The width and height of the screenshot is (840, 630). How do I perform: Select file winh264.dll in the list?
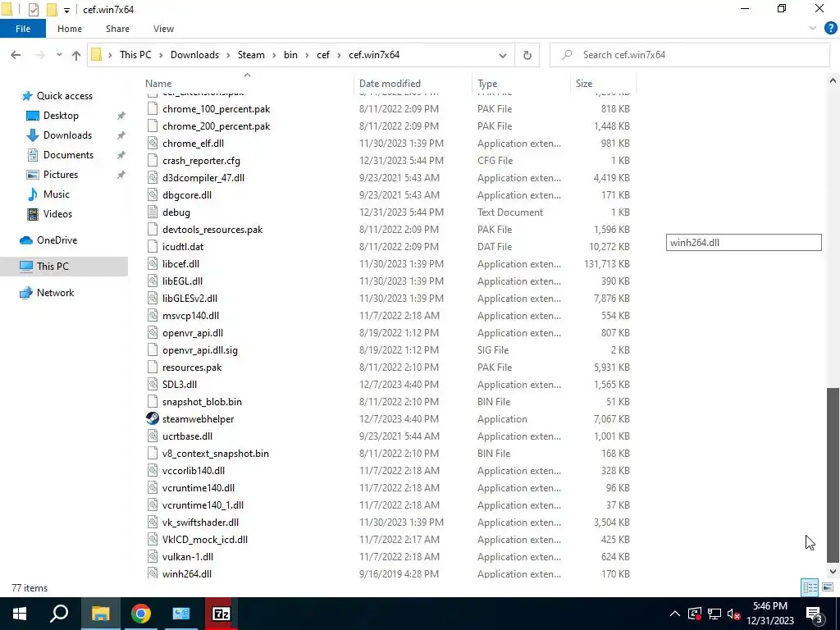pos(186,573)
